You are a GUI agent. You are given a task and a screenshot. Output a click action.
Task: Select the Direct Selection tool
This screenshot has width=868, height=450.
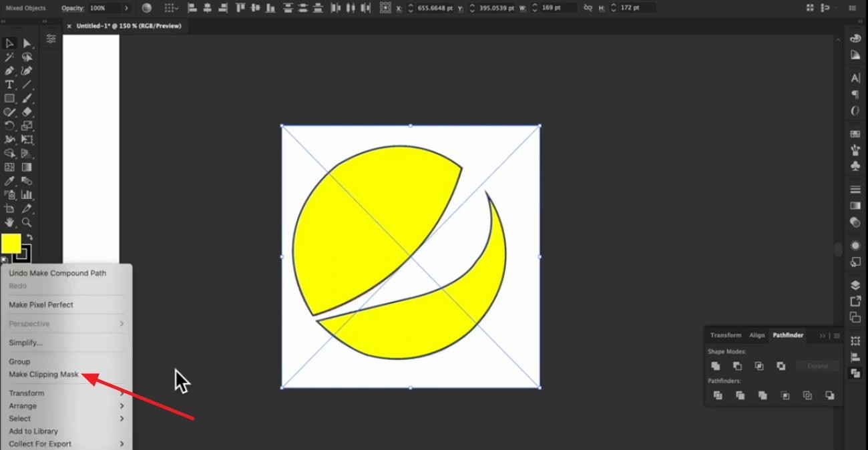pos(27,43)
